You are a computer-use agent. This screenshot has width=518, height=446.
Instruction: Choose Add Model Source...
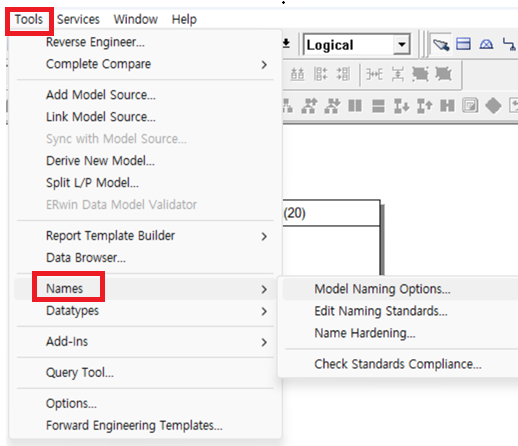point(145,95)
